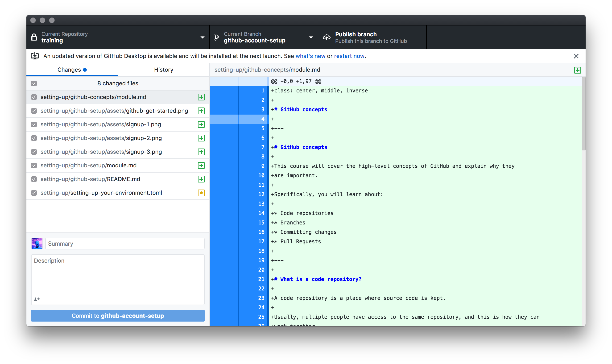The height and width of the screenshot is (364, 612).
Task: Click the Summary input field
Action: point(125,244)
